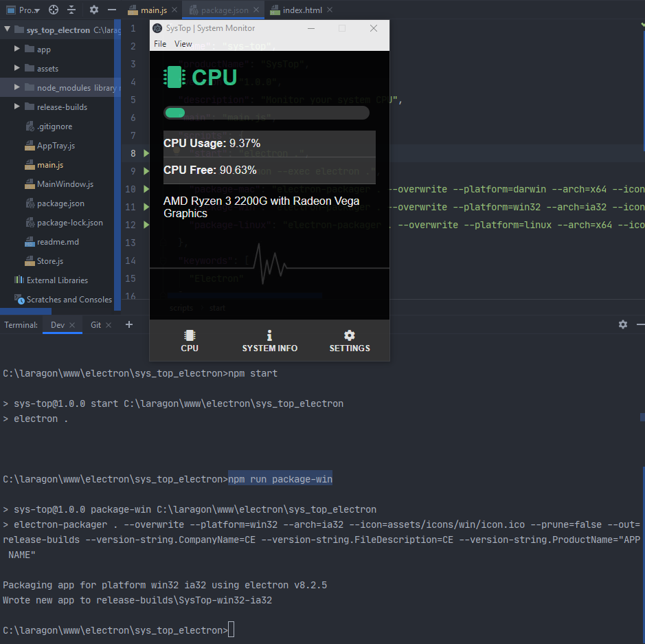Run script at line 11 gutter arrow
Viewport: 645px width, 644px height.
[x=146, y=207]
